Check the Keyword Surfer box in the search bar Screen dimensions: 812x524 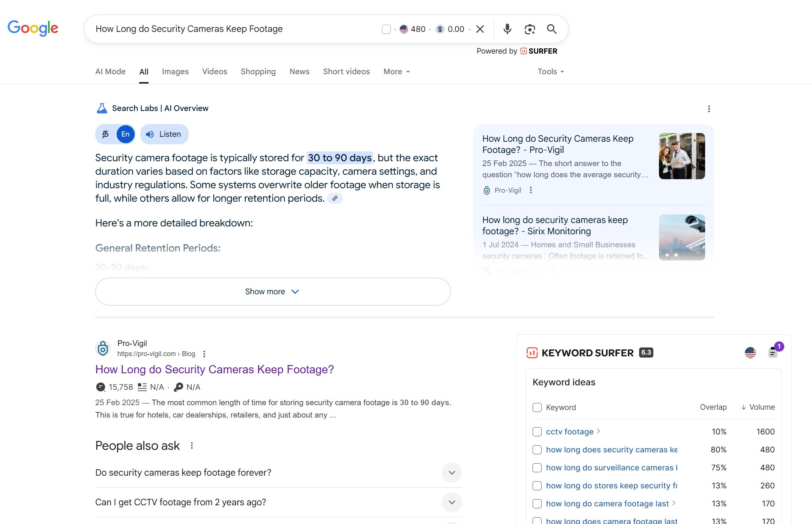386,29
